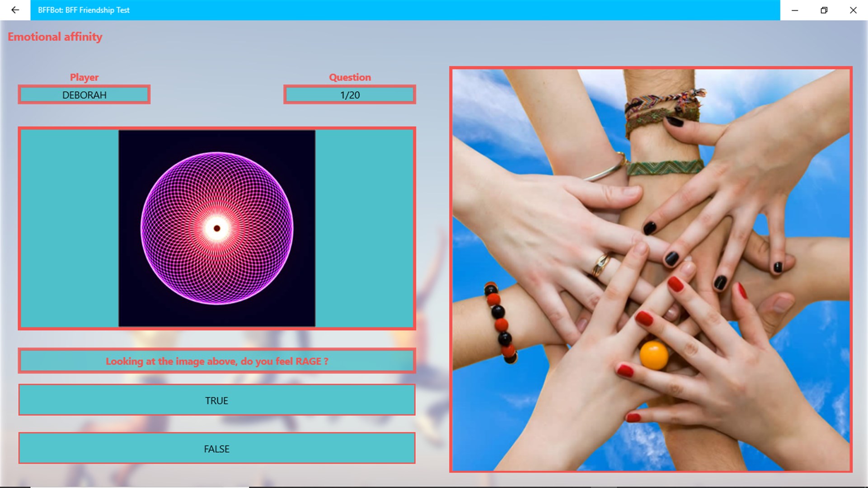
Task: Minimize the BFFBot window
Action: coord(795,10)
